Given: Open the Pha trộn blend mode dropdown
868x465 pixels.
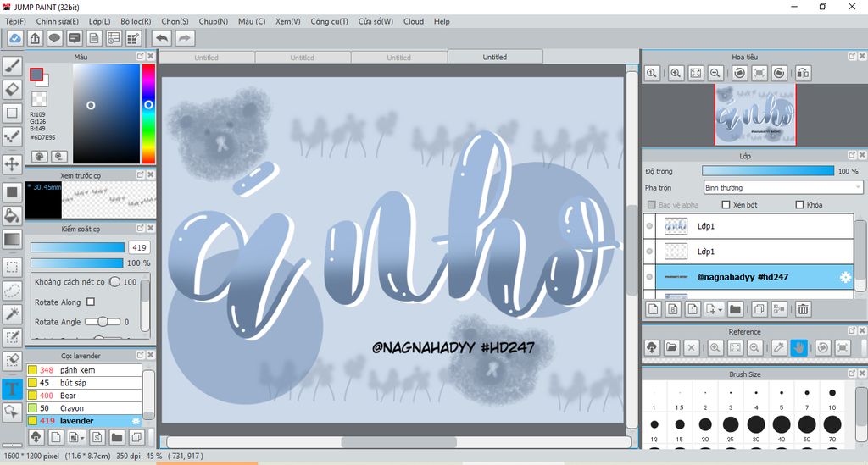Looking at the screenshot, I should tap(782, 187).
